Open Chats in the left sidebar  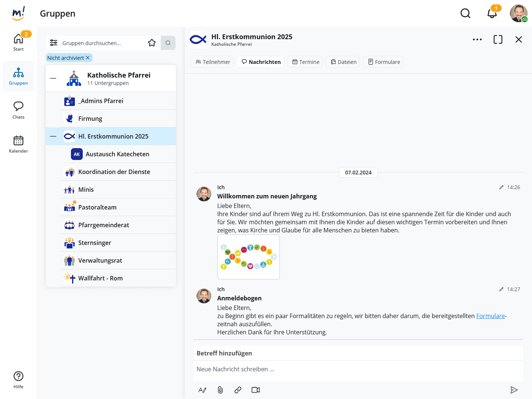coord(18,110)
